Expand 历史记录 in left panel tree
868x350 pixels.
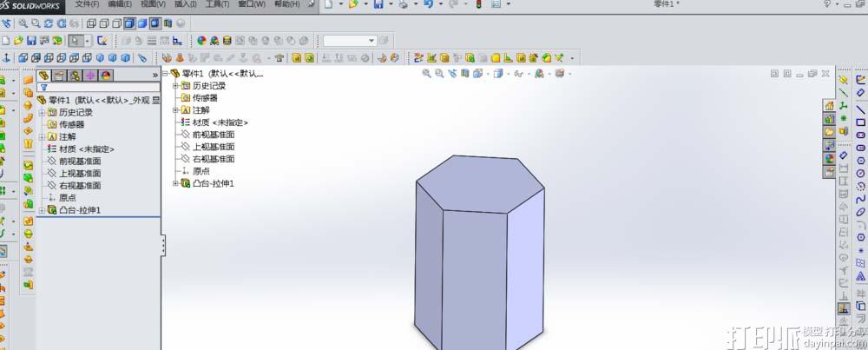tap(42, 112)
